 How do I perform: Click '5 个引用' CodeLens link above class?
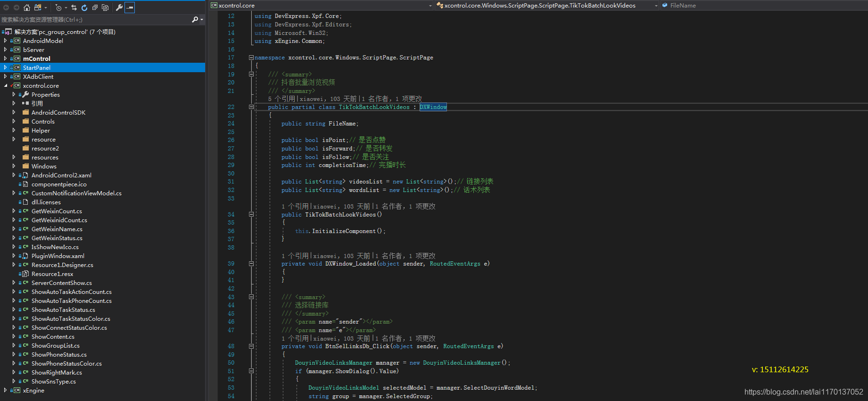281,99
